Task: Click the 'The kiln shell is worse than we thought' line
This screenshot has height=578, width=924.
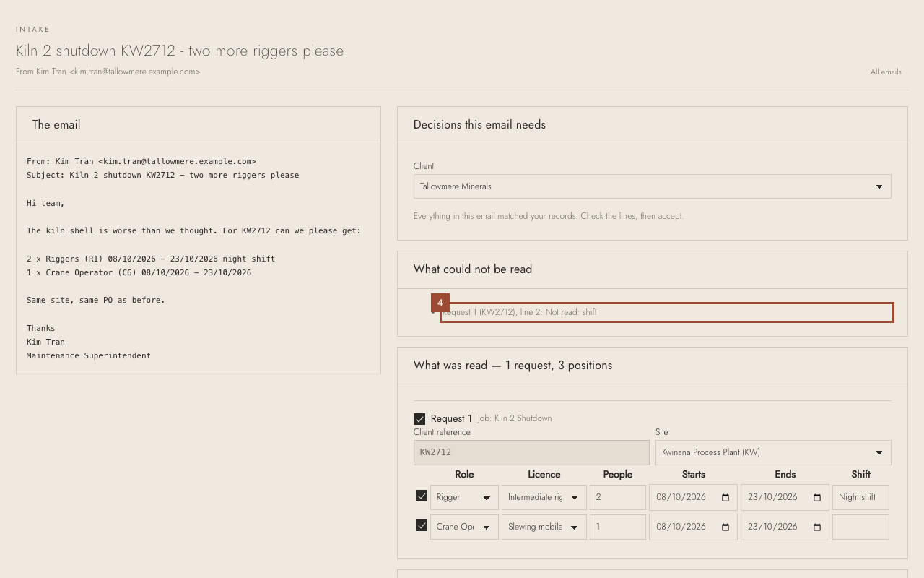Action: pos(193,230)
